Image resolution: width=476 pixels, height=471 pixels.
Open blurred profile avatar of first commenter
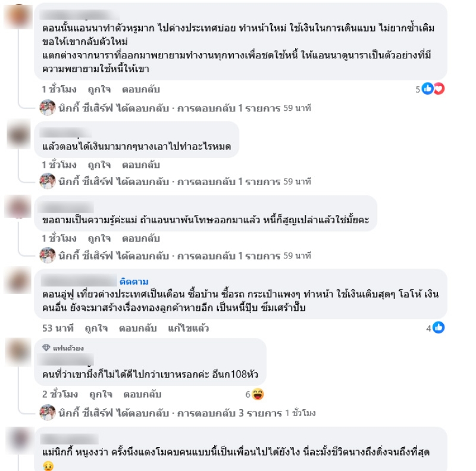click(18, 16)
